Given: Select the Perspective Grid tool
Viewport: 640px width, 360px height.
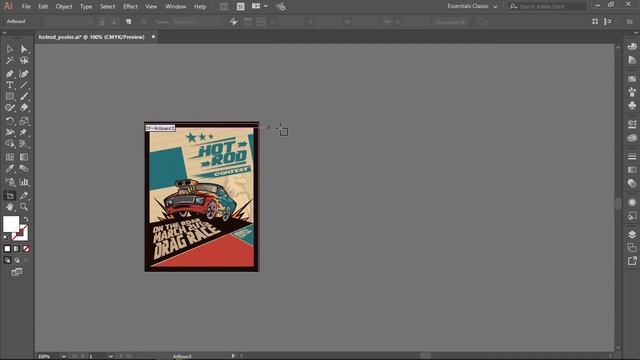Looking at the screenshot, I should 24,144.
